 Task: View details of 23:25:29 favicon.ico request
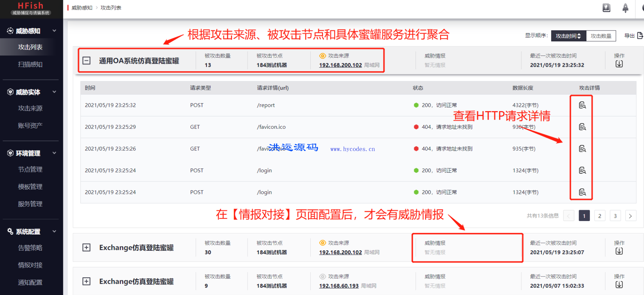click(x=582, y=127)
